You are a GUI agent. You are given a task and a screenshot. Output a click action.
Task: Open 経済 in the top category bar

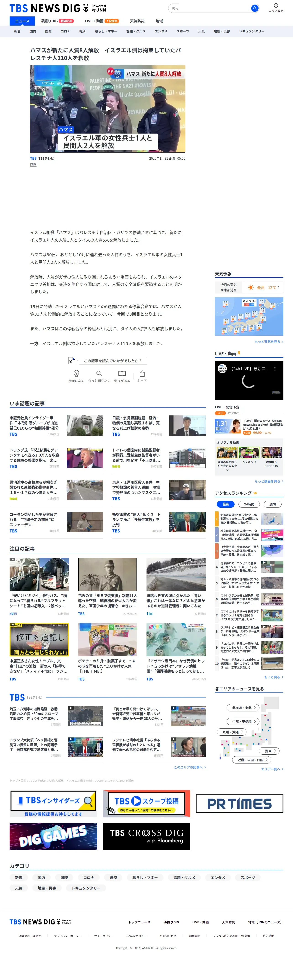[82, 31]
